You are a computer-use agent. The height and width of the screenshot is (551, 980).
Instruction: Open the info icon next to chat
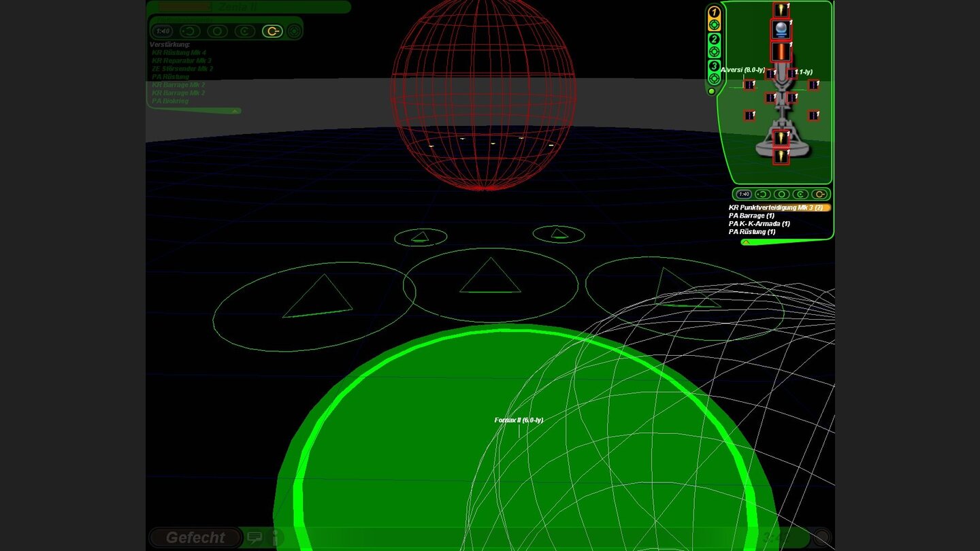click(276, 537)
